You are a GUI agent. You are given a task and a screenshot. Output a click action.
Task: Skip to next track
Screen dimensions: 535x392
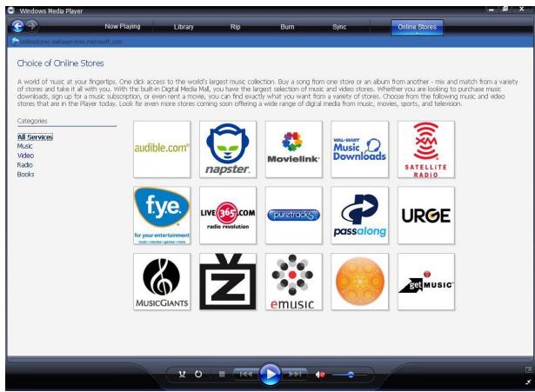tap(295, 375)
